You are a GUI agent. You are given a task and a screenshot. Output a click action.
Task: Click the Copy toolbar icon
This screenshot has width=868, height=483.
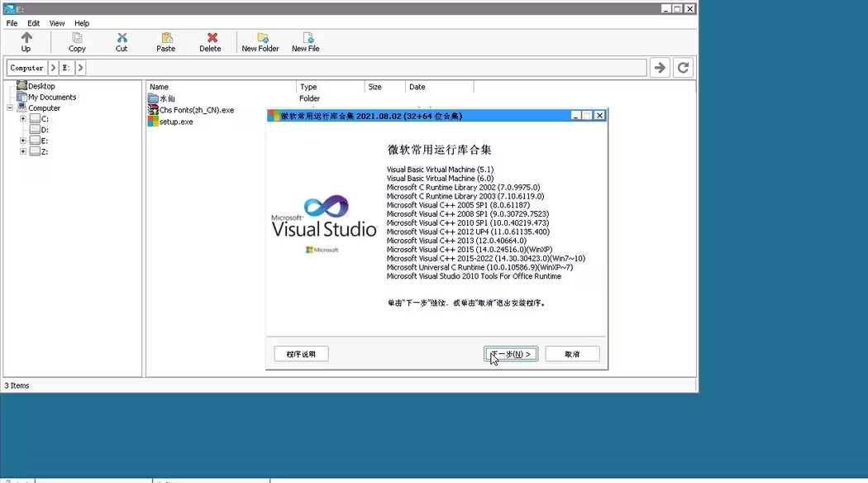pyautogui.click(x=77, y=38)
